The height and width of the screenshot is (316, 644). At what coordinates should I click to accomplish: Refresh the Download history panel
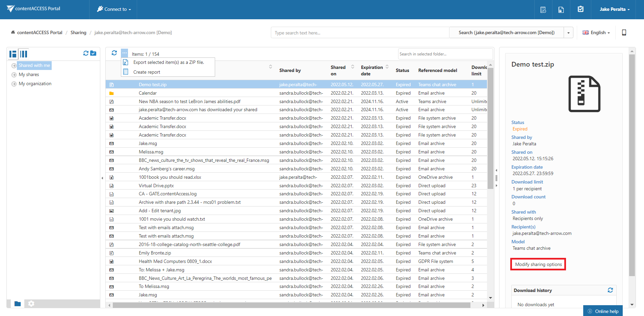[x=610, y=290]
